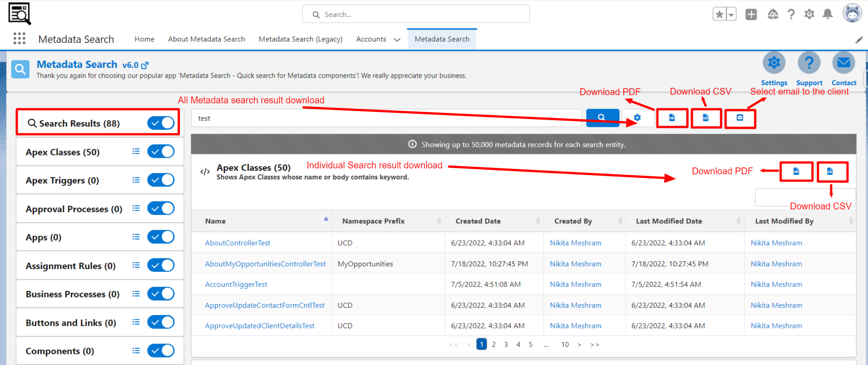868x365 pixels.
Task: Click the Apex Classes table filter box
Action: [x=805, y=197]
